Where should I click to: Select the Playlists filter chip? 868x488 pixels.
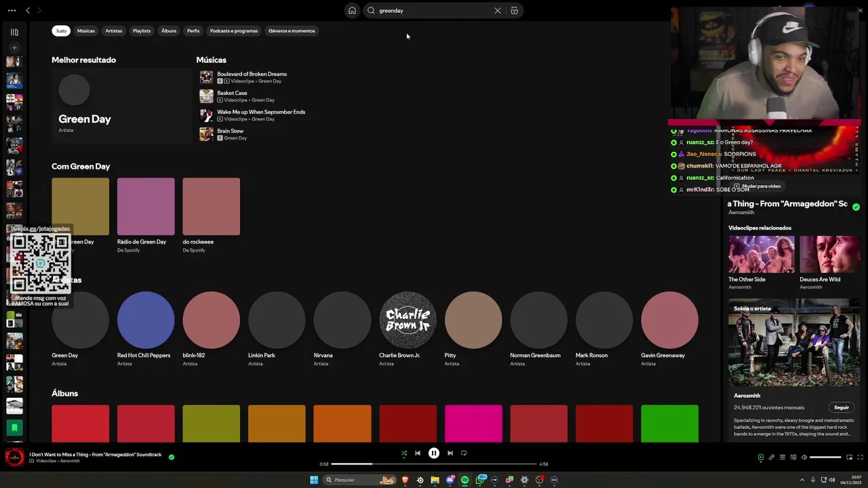pyautogui.click(x=142, y=30)
